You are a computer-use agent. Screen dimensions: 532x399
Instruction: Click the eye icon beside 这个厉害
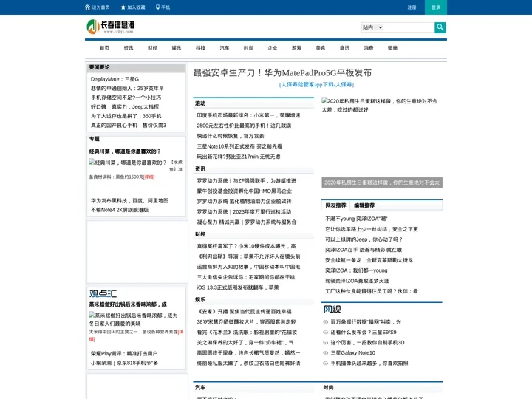(x=326, y=343)
